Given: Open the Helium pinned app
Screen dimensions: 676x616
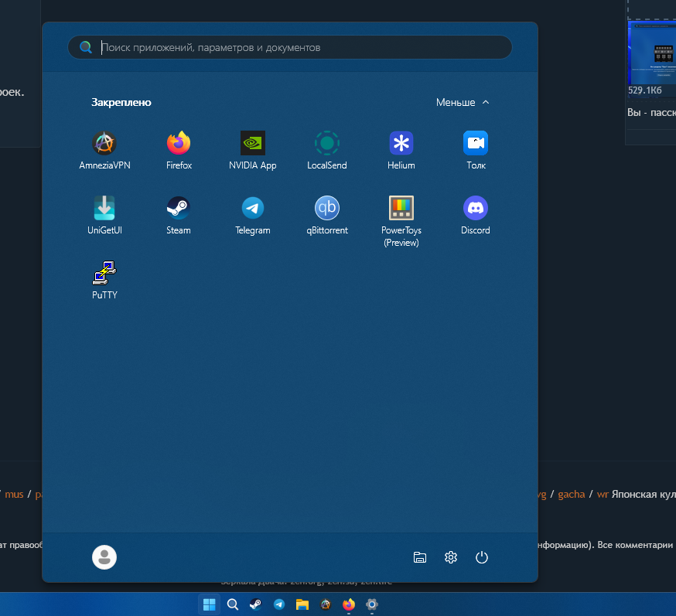Looking at the screenshot, I should (x=401, y=151).
